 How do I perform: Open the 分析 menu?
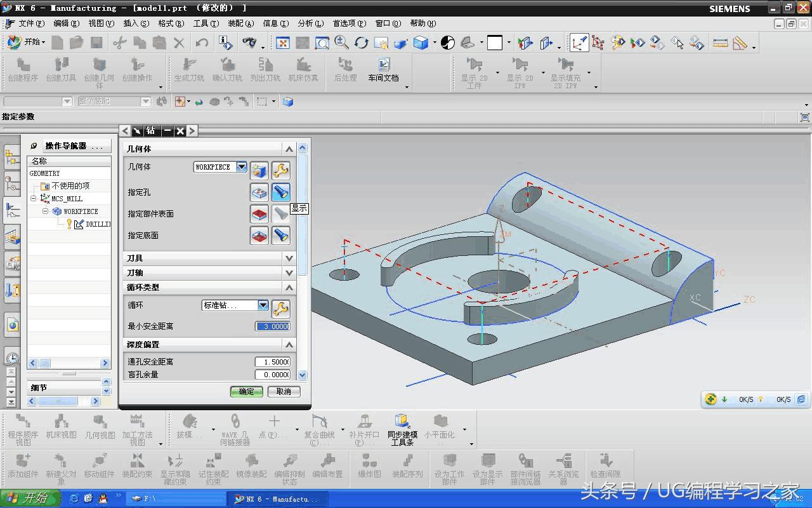(310, 23)
